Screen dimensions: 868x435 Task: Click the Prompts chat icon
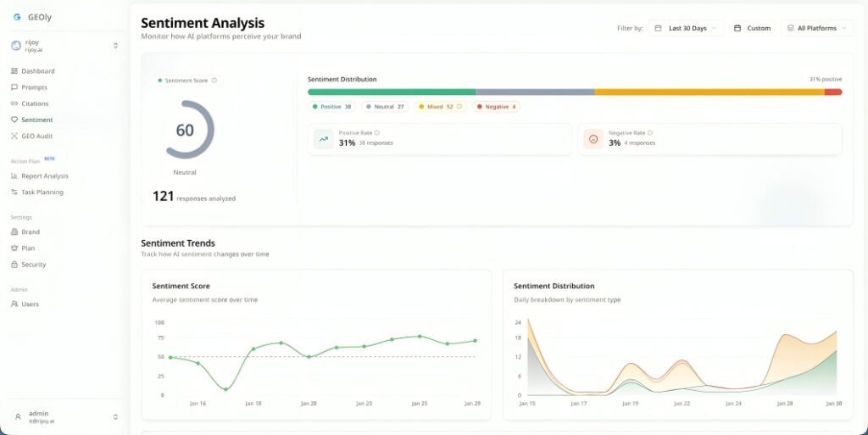click(x=14, y=86)
